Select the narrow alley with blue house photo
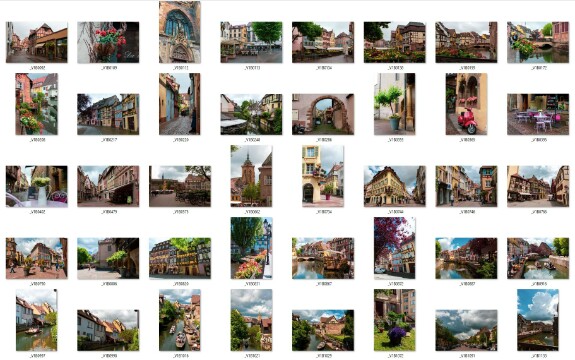This screenshot has width=575, height=360. [x=180, y=104]
